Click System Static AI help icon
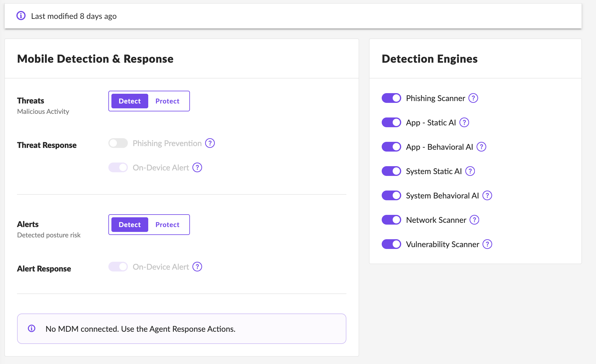Image resolution: width=596 pixels, height=364 pixels. [470, 171]
